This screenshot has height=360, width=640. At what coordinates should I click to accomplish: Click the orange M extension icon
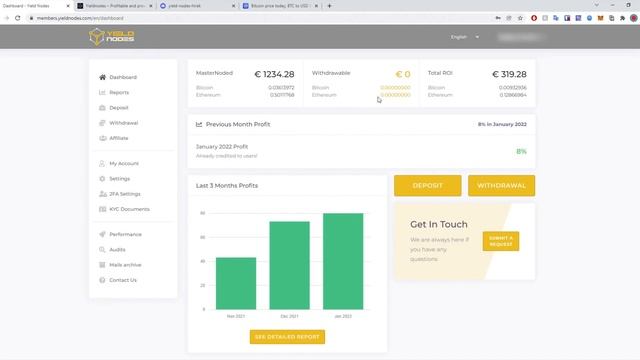tap(600, 18)
